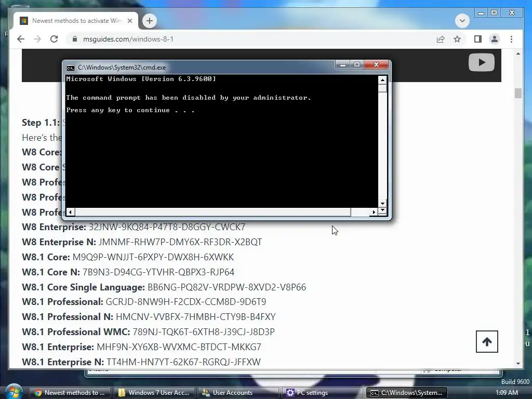Click the taskbar clock showing 1:09 AM
This screenshot has width=532, height=399.
pos(507,393)
